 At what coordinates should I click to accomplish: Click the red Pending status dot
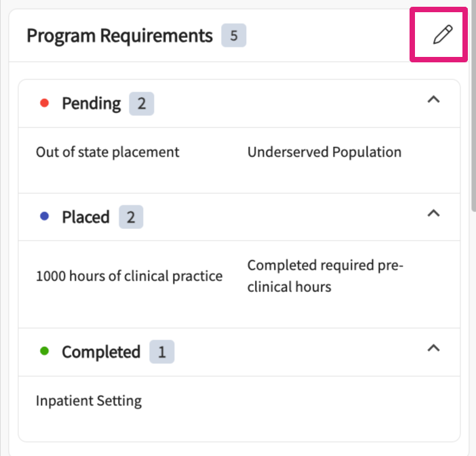[45, 104]
